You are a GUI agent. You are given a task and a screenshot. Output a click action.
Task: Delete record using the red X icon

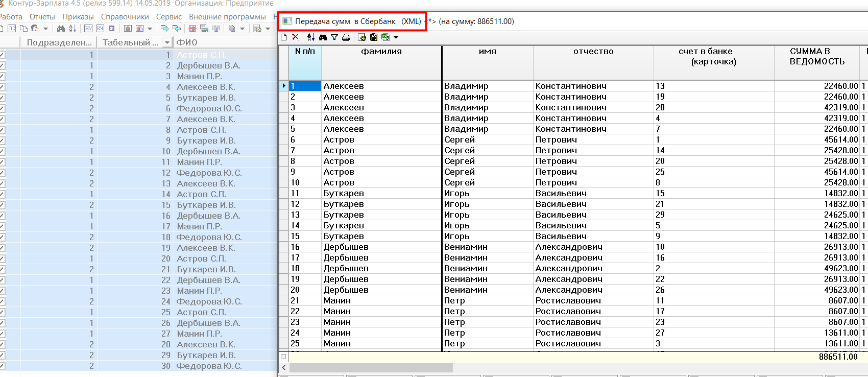pos(295,37)
